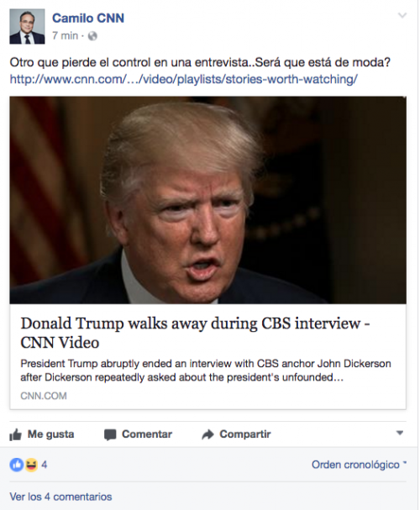Click the speech bubble Comentar icon
This screenshot has height=510, width=420.
click(110, 434)
